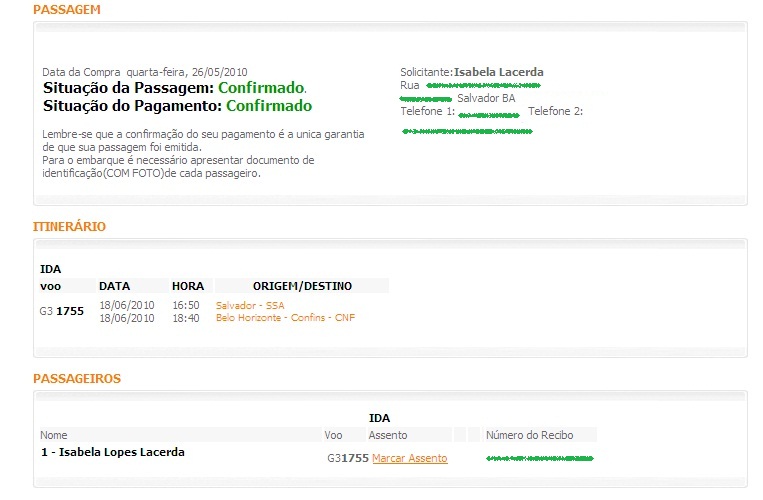
Task: Click flight number G3 1755 in itinerary
Action: point(62,311)
